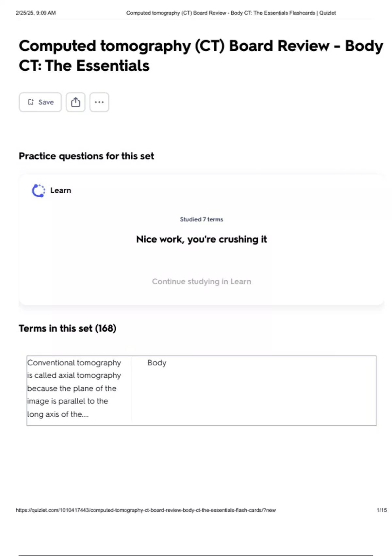The image size is (392, 556).
Task: Click the Learn spinner icon
Action: [x=39, y=191]
